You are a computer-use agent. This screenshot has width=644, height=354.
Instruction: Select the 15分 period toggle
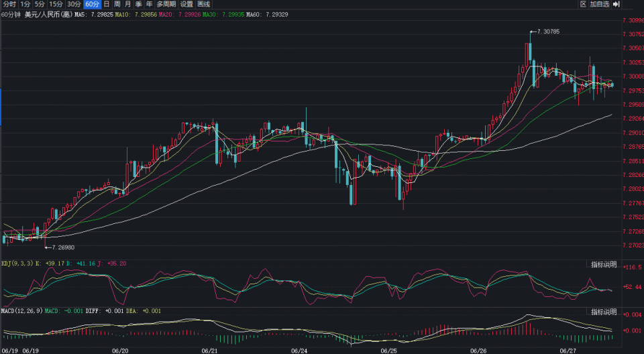pos(56,4)
